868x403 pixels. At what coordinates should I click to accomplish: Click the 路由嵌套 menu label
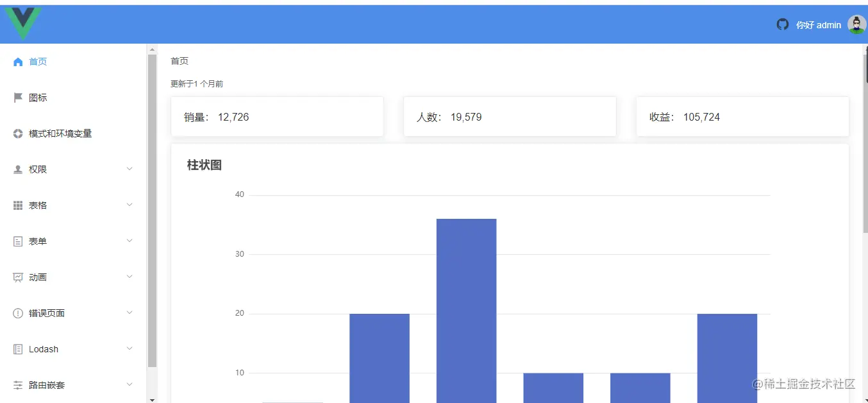(47, 385)
